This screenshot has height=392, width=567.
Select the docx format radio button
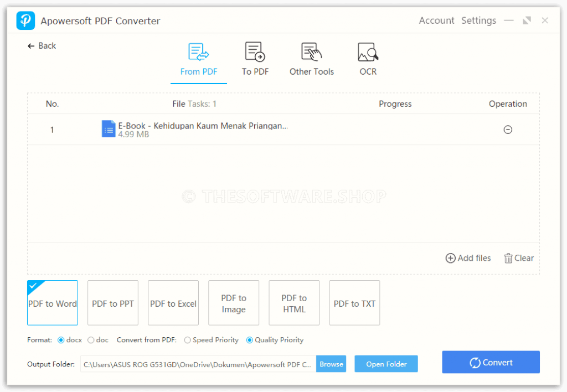(x=61, y=341)
